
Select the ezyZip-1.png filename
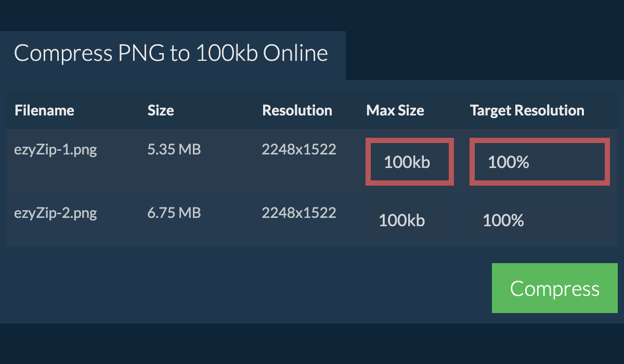[56, 149]
